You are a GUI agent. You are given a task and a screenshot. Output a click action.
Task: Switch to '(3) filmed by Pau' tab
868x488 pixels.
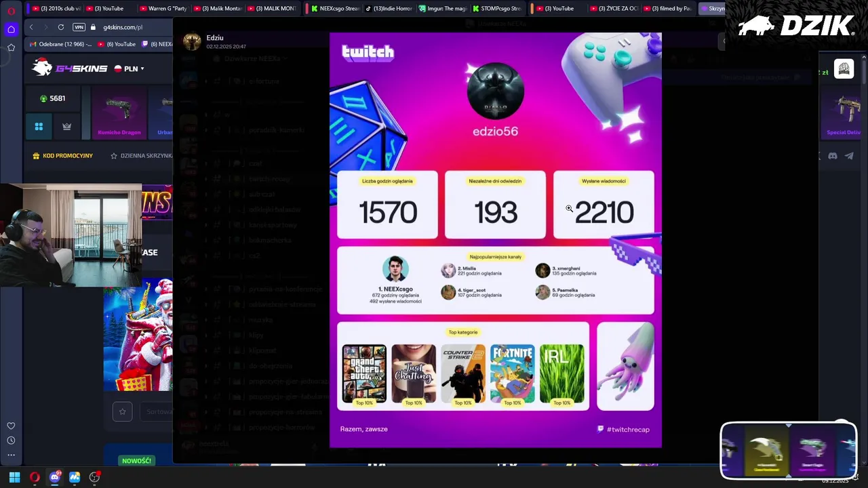click(667, 8)
